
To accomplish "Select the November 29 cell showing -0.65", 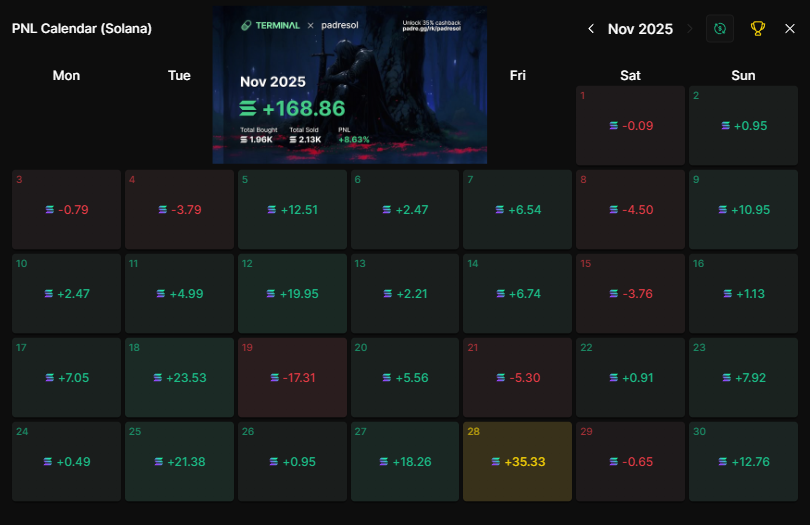I will pos(630,461).
